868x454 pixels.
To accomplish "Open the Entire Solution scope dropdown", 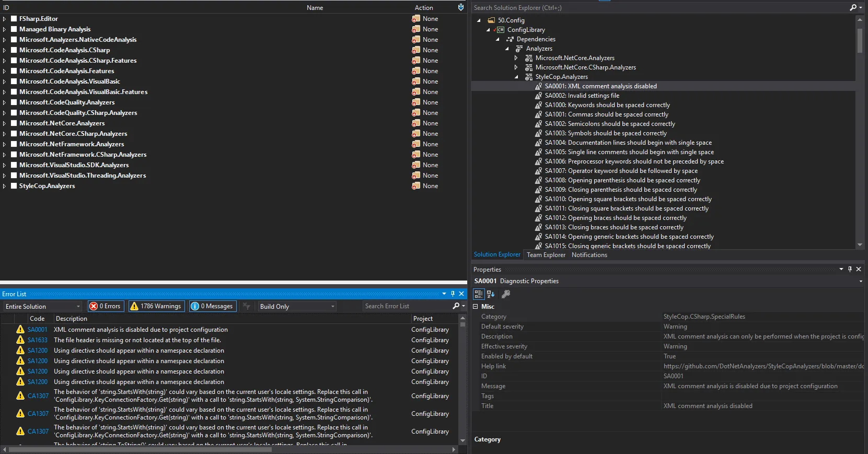I will click(43, 307).
